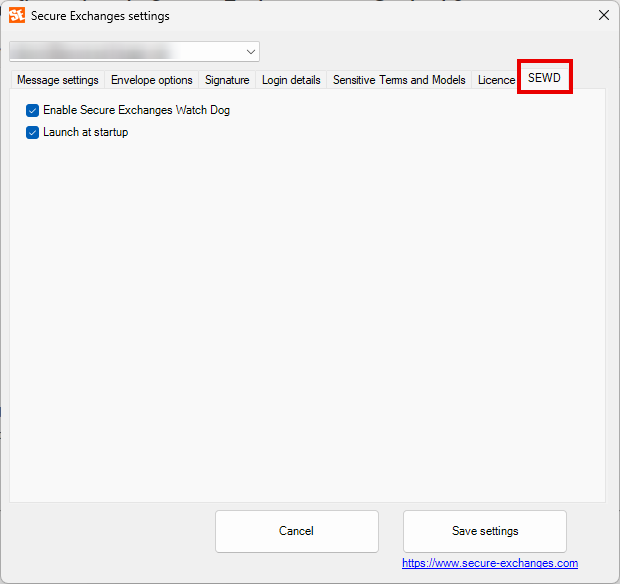
Task: Select the Signature tab
Action: (227, 80)
